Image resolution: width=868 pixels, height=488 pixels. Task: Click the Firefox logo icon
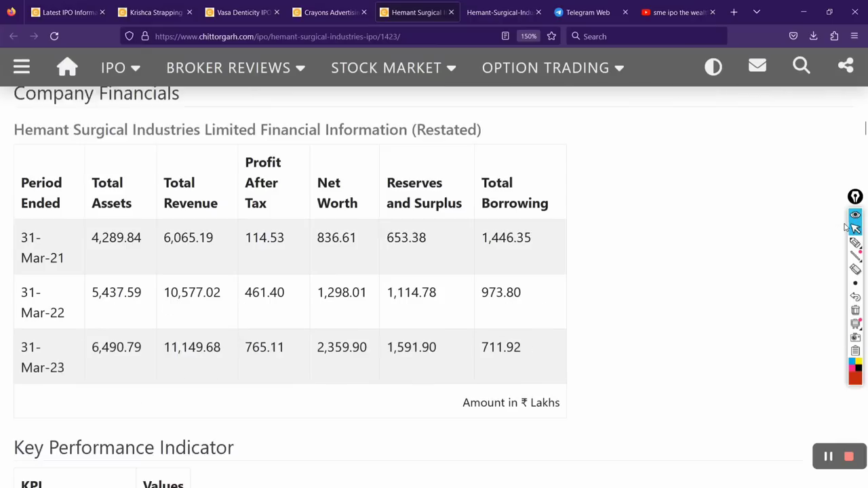point(11,12)
